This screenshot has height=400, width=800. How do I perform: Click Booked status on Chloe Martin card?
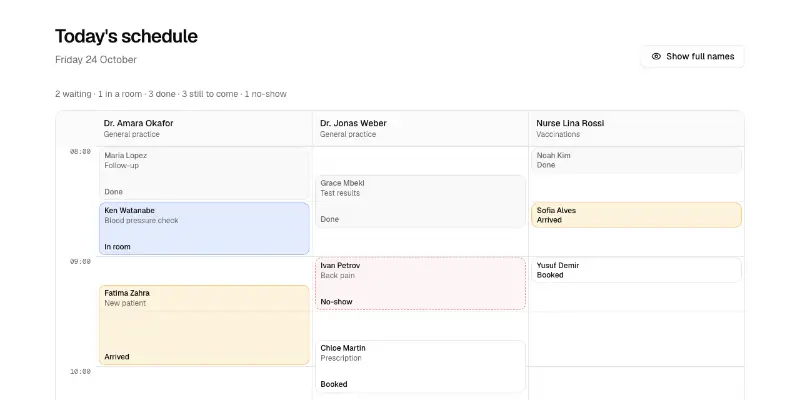click(x=334, y=384)
